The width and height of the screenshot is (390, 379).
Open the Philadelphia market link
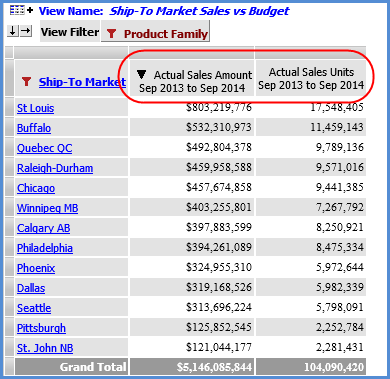45,248
